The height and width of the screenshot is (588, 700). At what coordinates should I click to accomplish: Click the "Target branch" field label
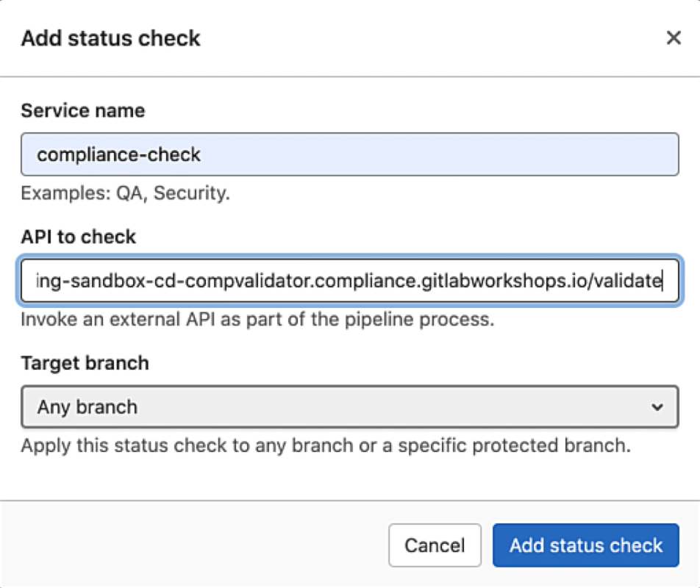click(x=85, y=364)
